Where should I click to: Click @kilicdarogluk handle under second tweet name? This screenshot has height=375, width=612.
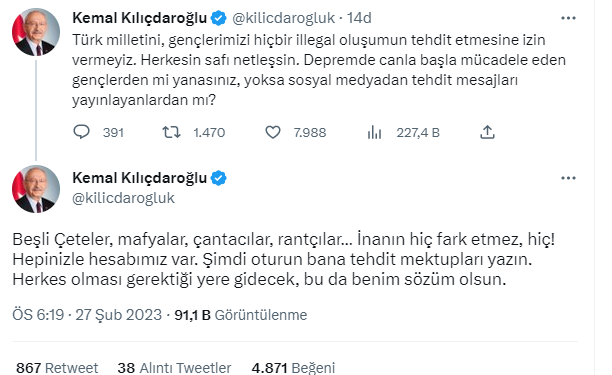point(123,198)
